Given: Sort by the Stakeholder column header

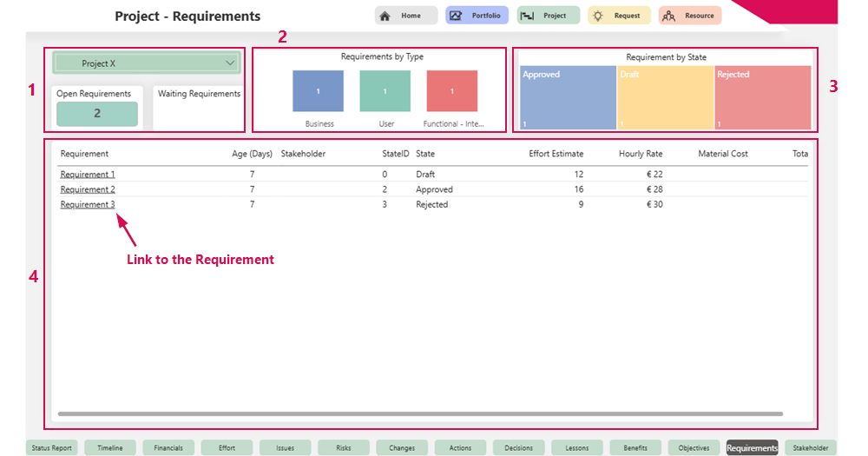Looking at the screenshot, I should pyautogui.click(x=303, y=154).
